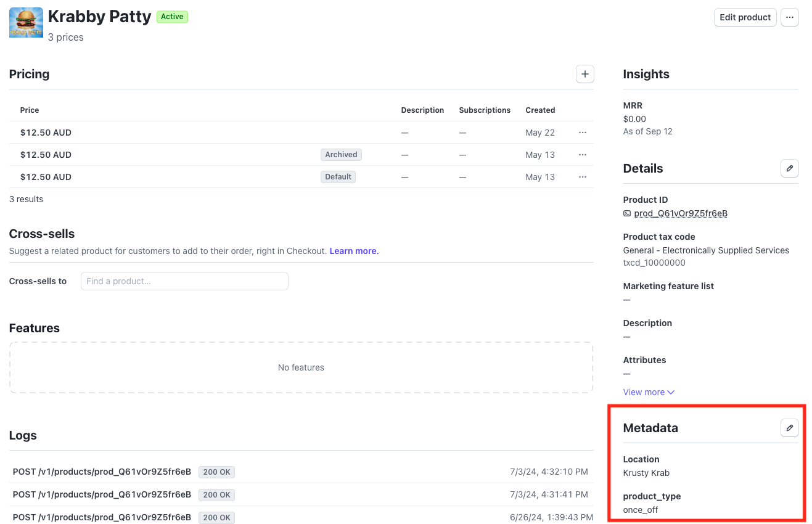Image resolution: width=812 pixels, height=524 pixels.
Task: Copy the Product ID prod_Q61vOr9Z5fr6eB
Action: [x=680, y=213]
